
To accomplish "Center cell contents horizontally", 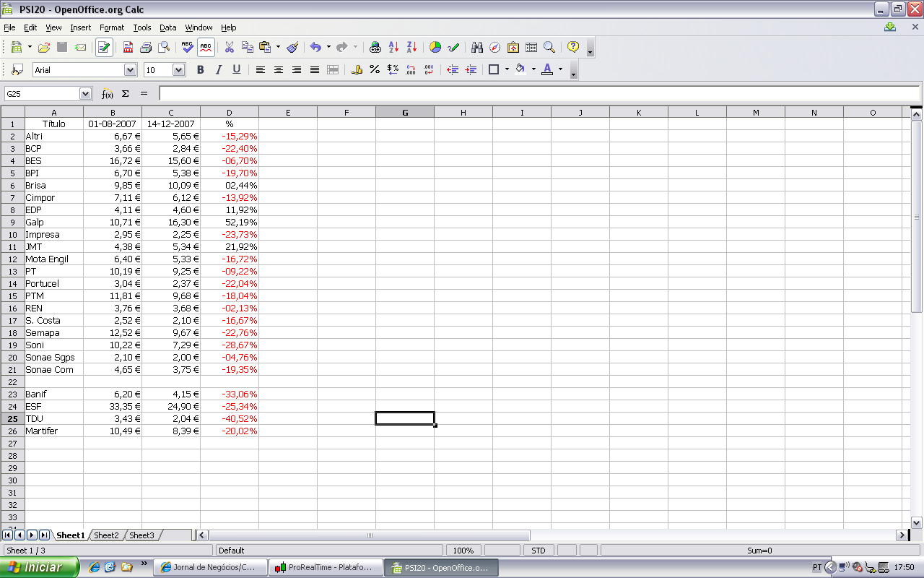I will [x=279, y=70].
